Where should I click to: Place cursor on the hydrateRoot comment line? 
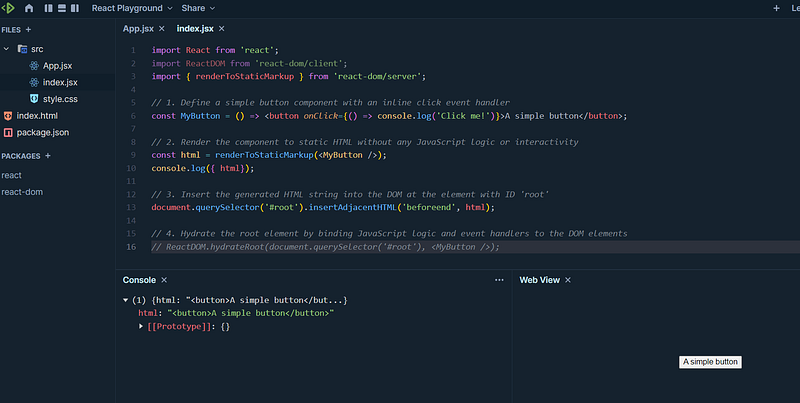[325, 247]
